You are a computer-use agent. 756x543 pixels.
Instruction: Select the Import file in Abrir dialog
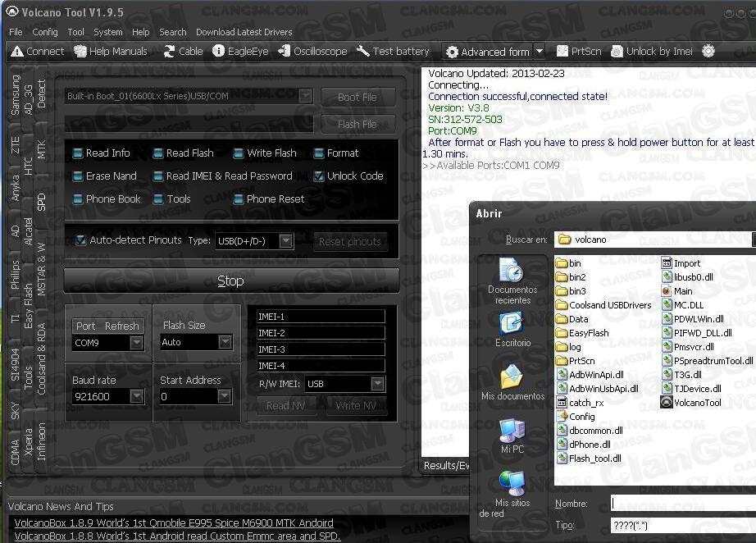coord(681,262)
